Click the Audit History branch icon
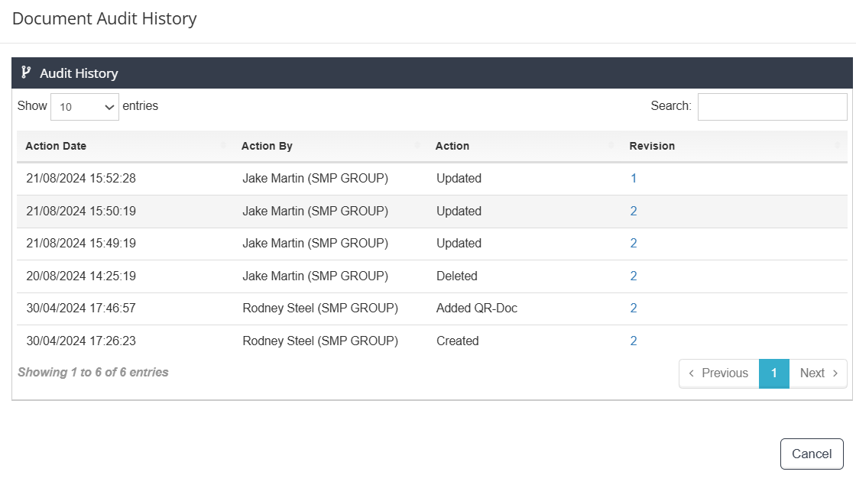 [26, 73]
